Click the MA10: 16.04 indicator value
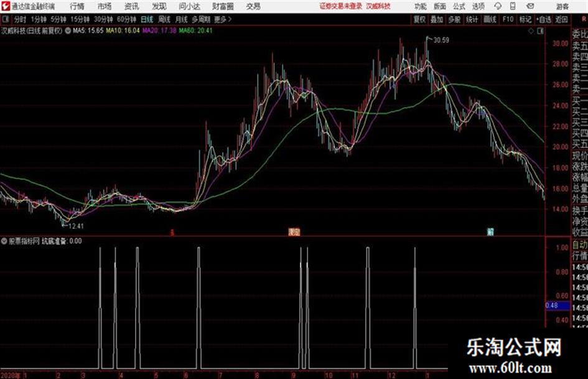588x379 pixels. [123, 30]
